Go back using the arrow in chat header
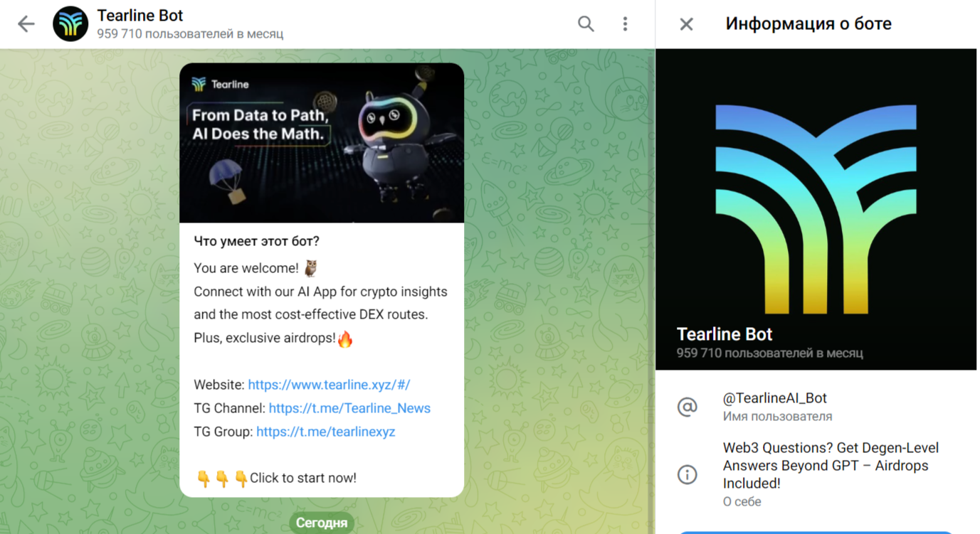The height and width of the screenshot is (534, 980). tap(26, 24)
